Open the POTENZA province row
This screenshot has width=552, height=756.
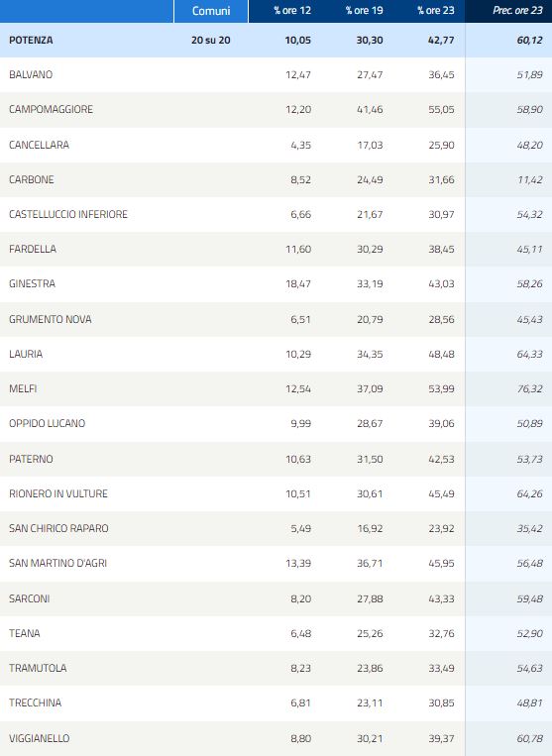tap(276, 40)
